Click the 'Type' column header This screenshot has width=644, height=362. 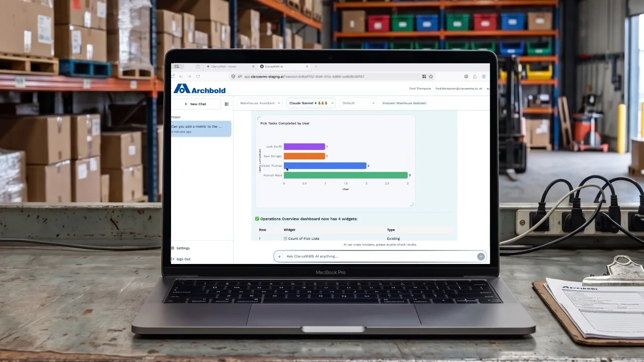tap(391, 230)
